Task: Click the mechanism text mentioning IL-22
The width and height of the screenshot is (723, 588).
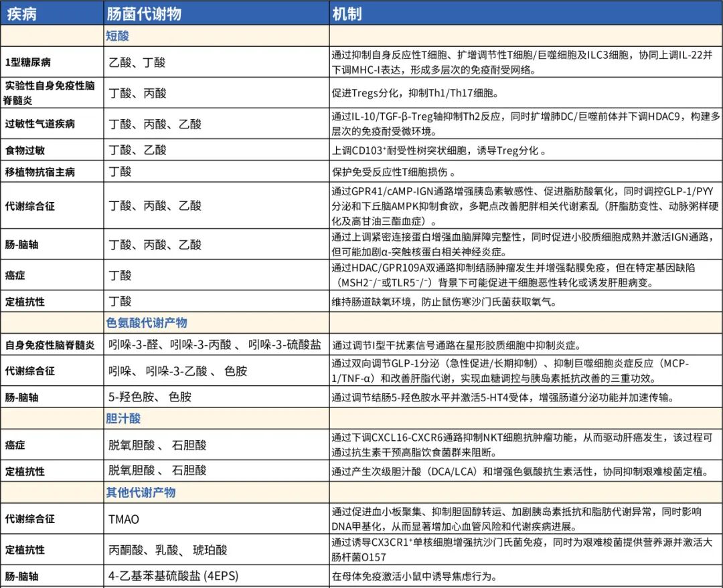Action: pos(521,63)
